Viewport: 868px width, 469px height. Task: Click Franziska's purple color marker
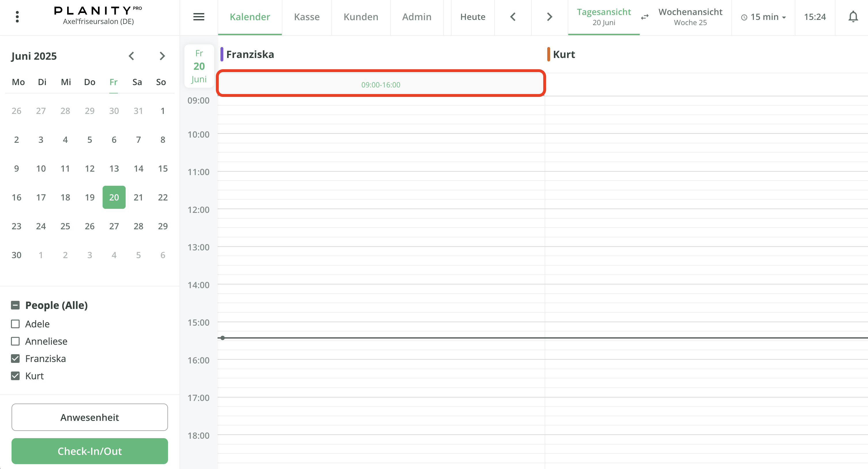click(x=222, y=54)
